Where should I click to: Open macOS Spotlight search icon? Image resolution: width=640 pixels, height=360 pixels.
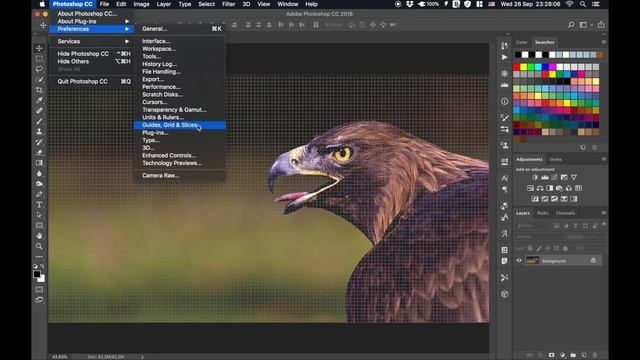[x=583, y=4]
